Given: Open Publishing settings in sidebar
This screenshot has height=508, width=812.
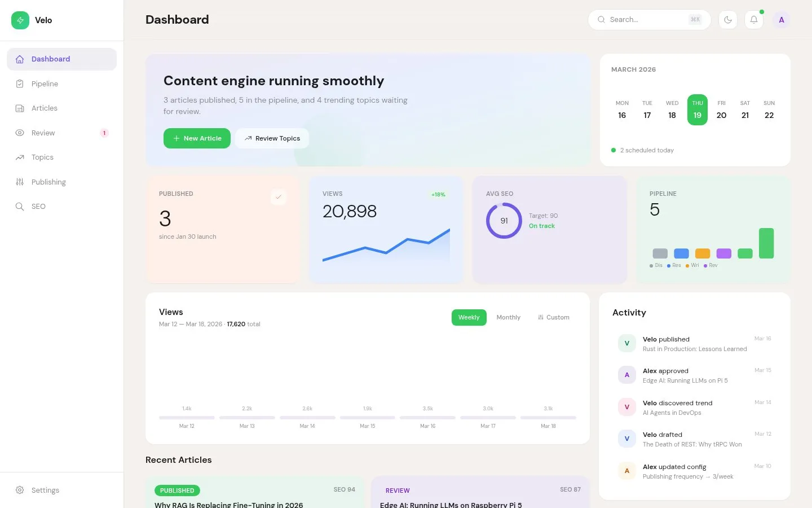Looking at the screenshot, I should point(48,182).
